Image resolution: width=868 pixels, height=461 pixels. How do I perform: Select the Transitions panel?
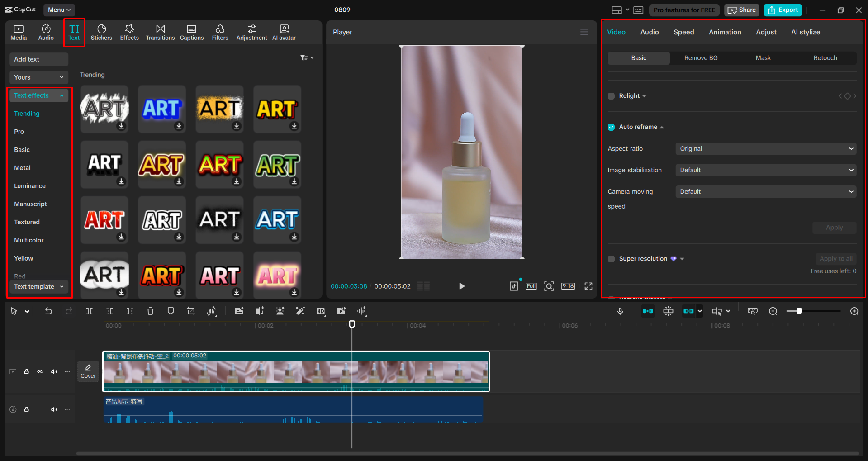click(x=160, y=32)
